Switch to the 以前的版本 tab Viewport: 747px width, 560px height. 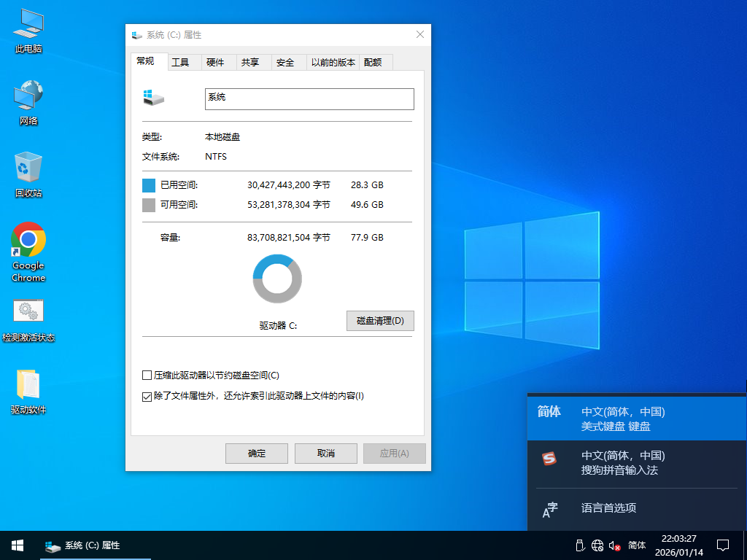[x=333, y=63]
